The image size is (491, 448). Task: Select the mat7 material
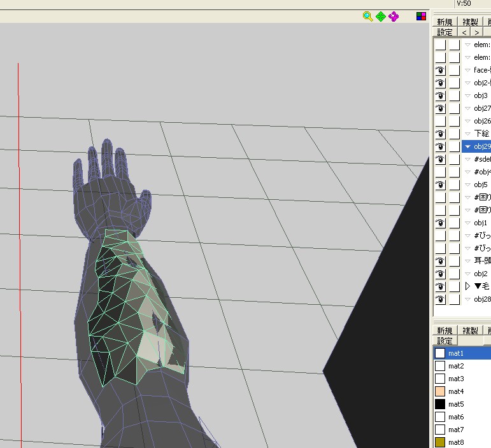[x=462, y=430]
